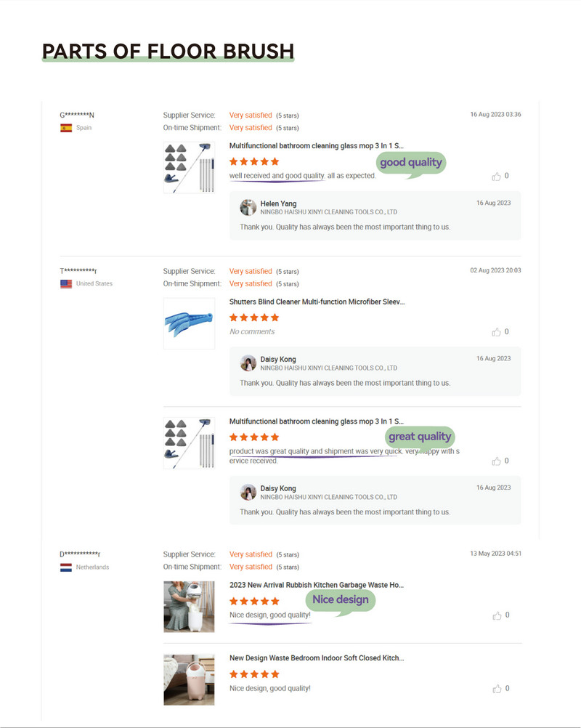Image resolution: width=581 pixels, height=728 pixels.
Task: Open the blue shutters blind cleaner thumbnail
Action: click(189, 323)
